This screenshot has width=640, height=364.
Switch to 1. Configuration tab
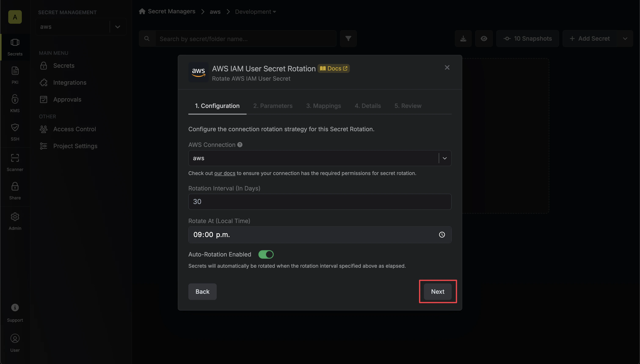tap(217, 106)
